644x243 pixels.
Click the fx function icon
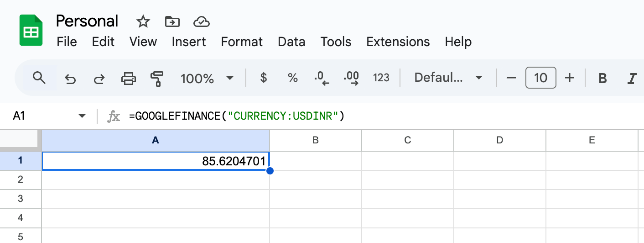pos(114,116)
